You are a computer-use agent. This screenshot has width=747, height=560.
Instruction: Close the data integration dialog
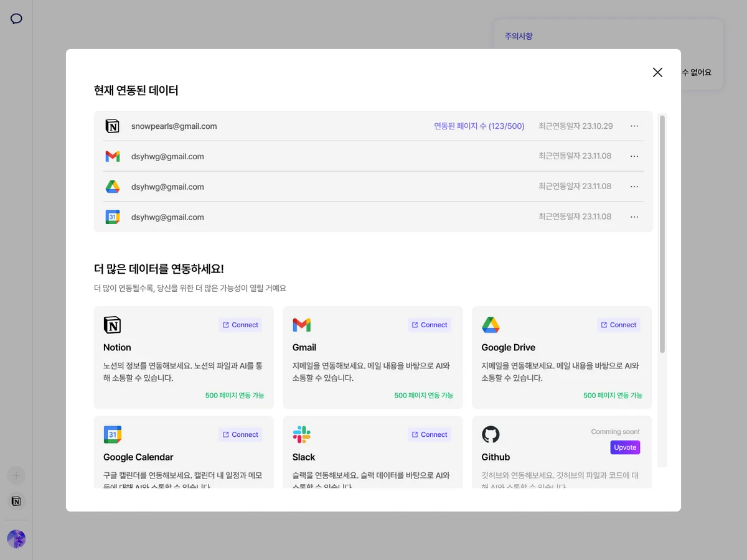pyautogui.click(x=657, y=72)
